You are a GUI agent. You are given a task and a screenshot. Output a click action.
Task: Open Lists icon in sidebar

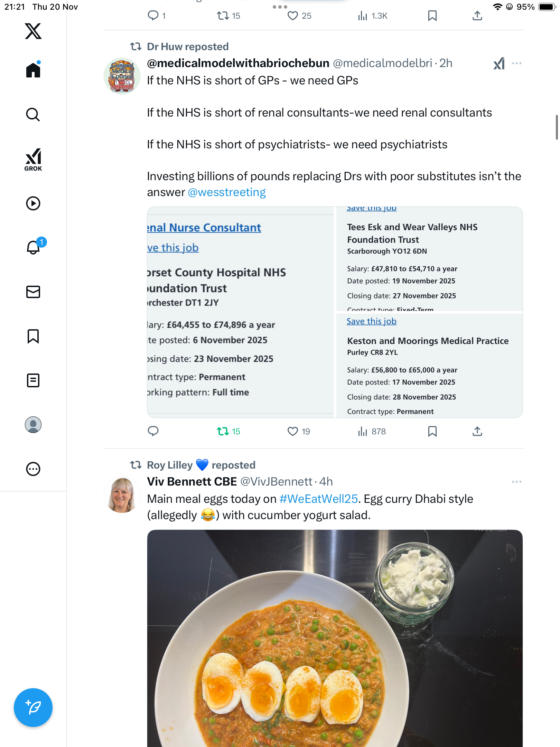click(x=33, y=380)
